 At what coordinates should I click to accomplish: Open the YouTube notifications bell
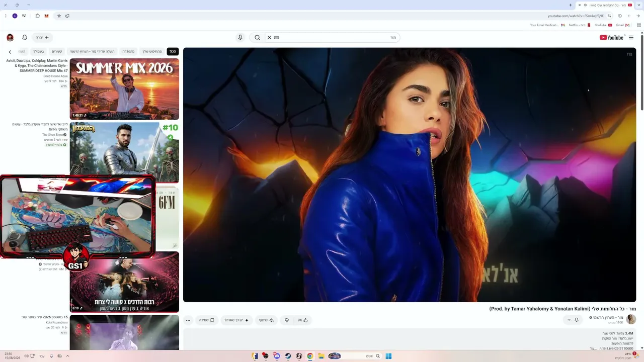tap(24, 37)
